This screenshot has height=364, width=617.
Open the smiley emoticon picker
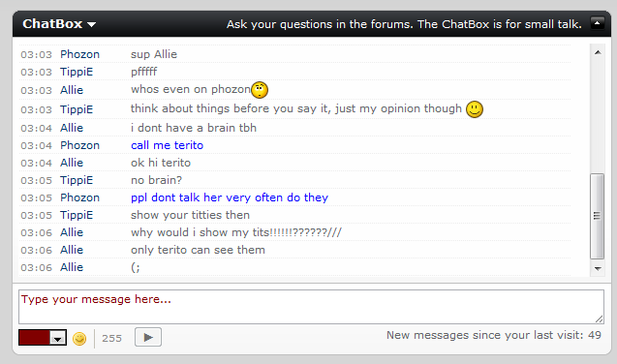tap(79, 338)
